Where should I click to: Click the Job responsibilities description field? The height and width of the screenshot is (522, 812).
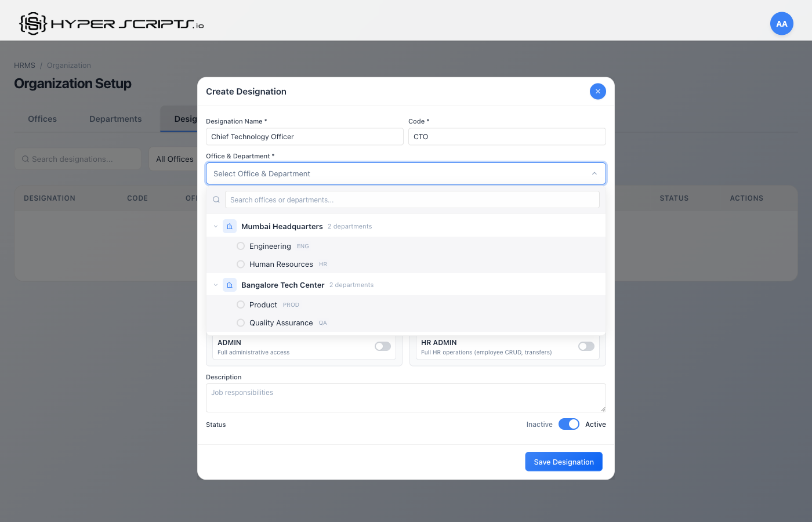tap(405, 397)
